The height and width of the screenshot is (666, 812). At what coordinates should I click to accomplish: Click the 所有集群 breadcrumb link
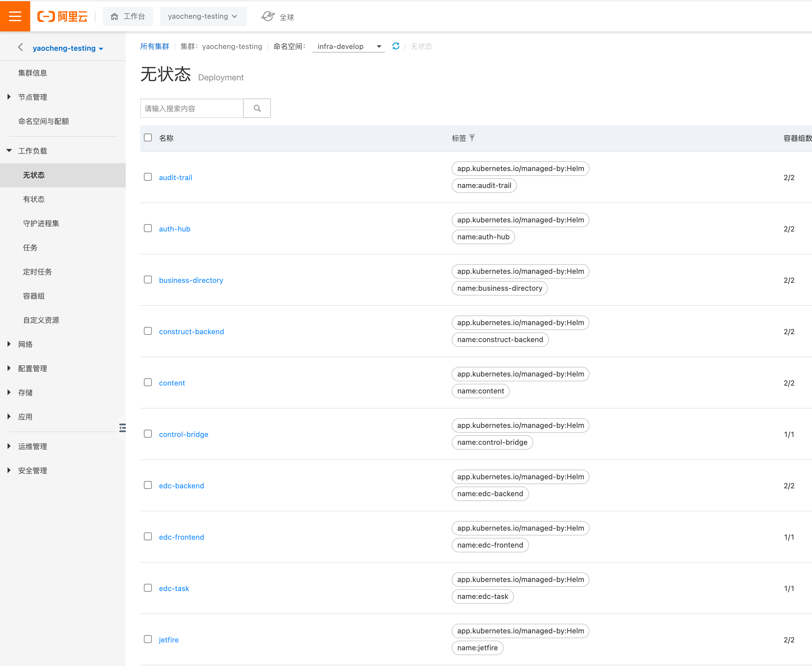[154, 47]
